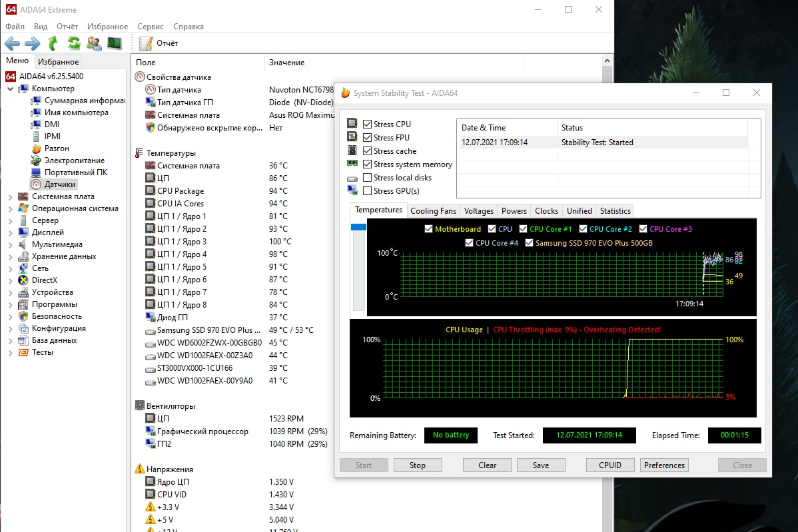The image size is (798, 532).
Task: Select the Датчики sensor item
Action: pos(54,184)
